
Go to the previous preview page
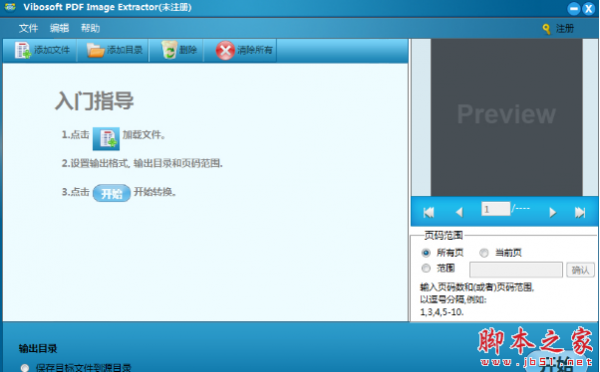click(x=460, y=212)
